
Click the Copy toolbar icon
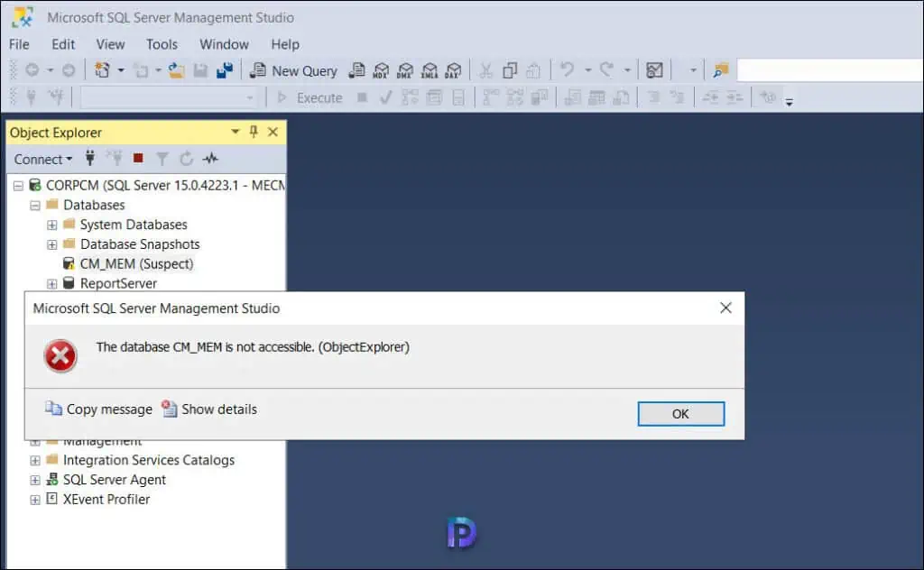[x=510, y=70]
